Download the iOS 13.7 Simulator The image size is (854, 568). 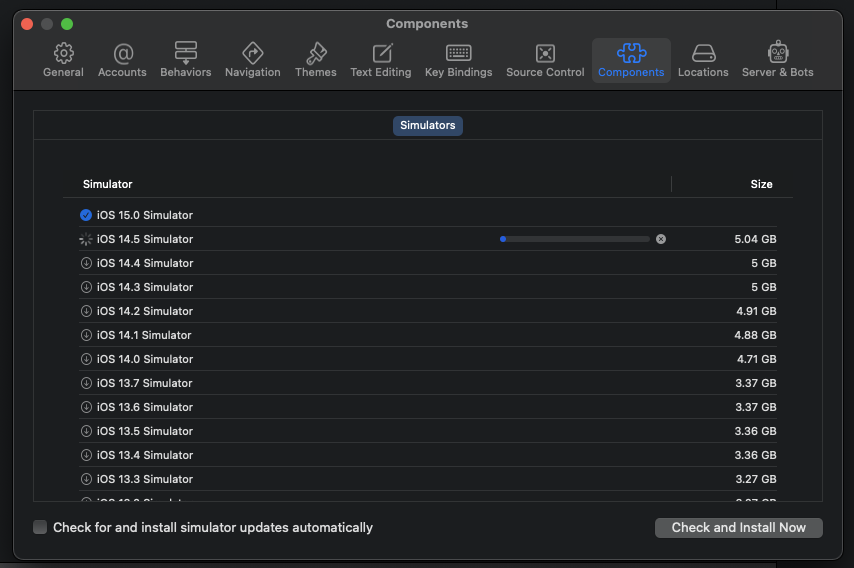(86, 383)
